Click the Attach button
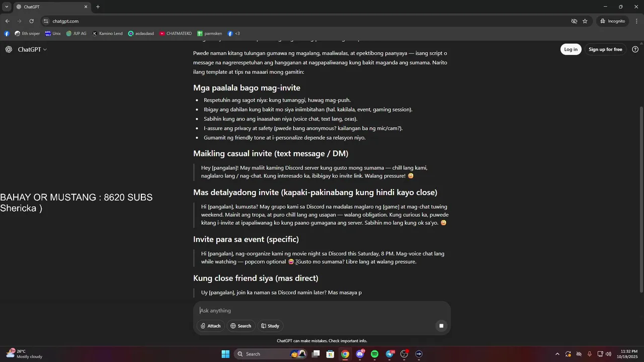This screenshot has width=644, height=362. point(210,326)
